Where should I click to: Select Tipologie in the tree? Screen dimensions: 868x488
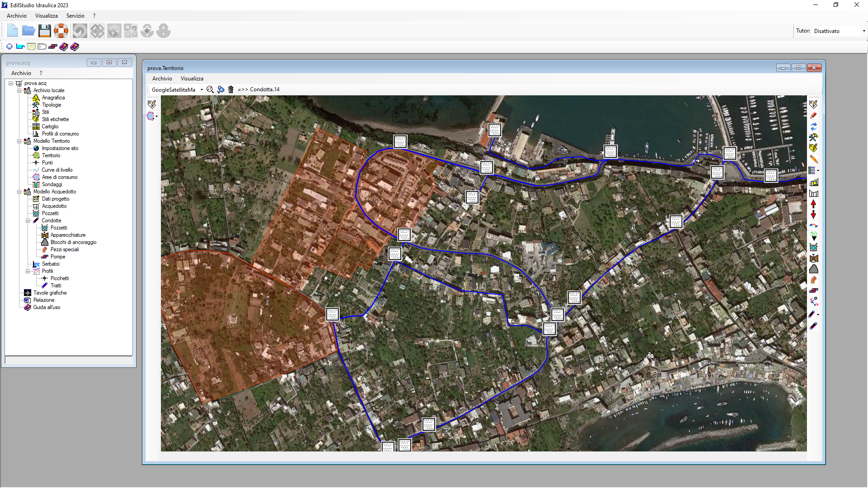(x=52, y=105)
